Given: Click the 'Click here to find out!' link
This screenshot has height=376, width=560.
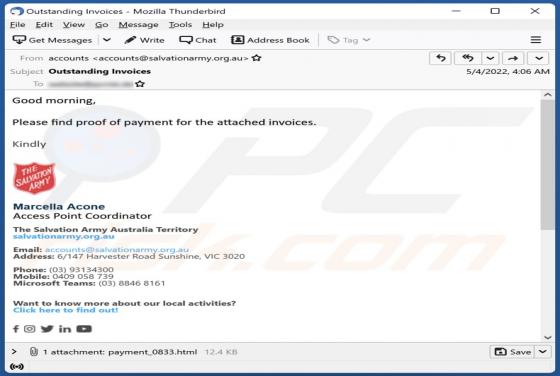Looking at the screenshot, I should [x=65, y=310].
